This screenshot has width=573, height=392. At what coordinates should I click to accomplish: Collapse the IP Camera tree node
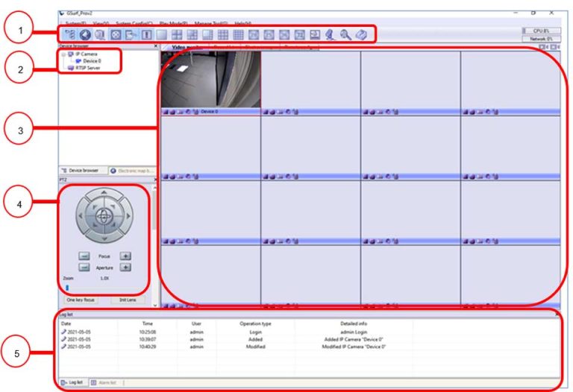(x=64, y=54)
